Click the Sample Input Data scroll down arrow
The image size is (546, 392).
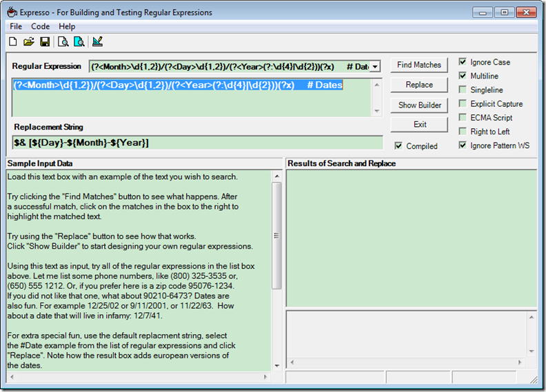click(277, 366)
